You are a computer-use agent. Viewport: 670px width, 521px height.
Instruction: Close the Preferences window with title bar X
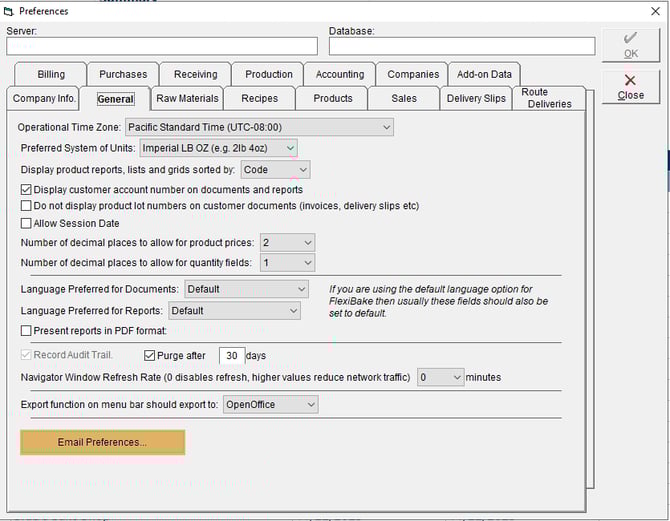tap(655, 11)
